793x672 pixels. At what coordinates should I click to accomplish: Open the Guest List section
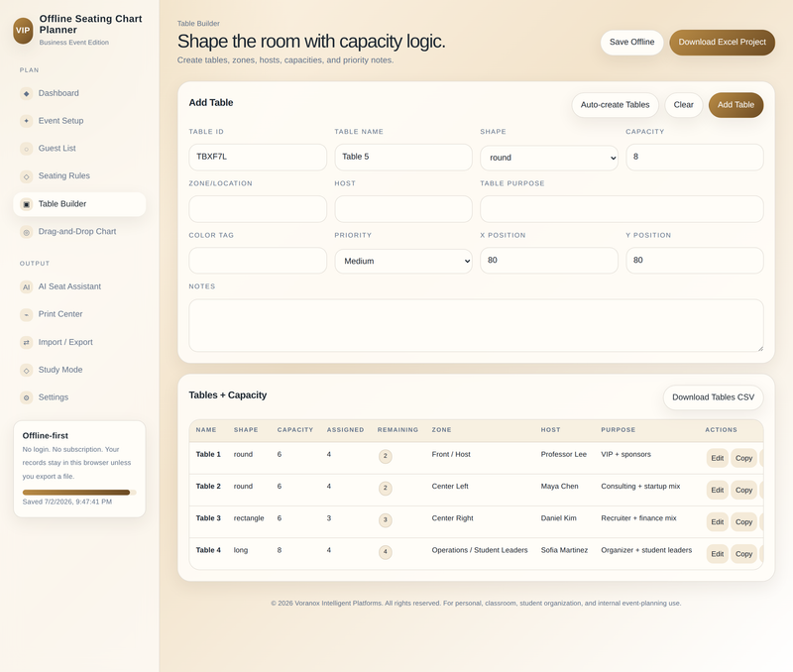click(79, 149)
